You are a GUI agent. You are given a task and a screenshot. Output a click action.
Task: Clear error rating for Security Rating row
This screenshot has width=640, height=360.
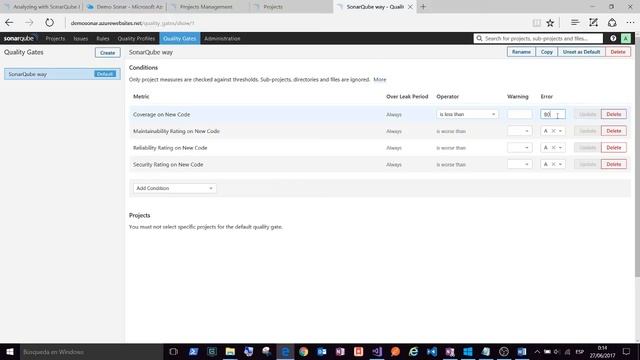tap(553, 164)
